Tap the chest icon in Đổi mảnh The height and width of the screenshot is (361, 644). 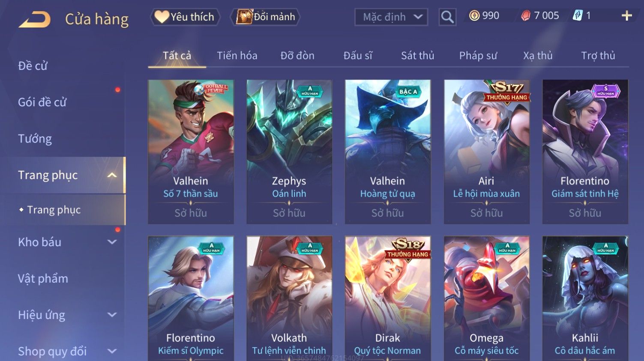244,17
